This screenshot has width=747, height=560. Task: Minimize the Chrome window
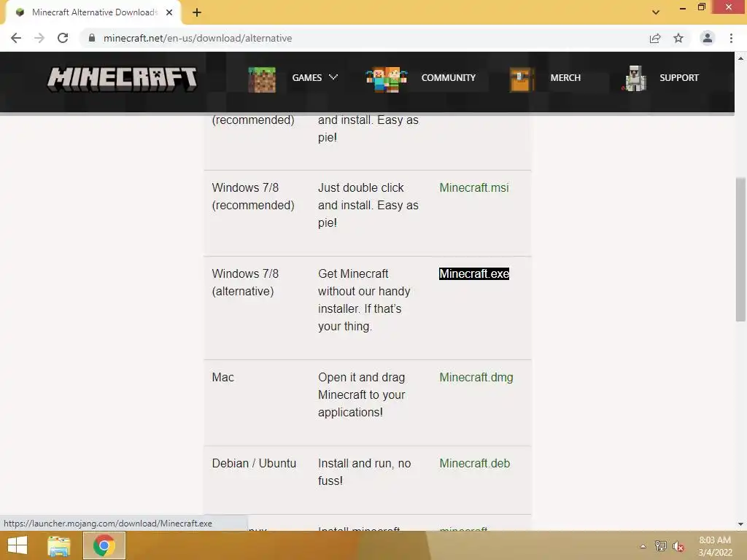click(683, 7)
